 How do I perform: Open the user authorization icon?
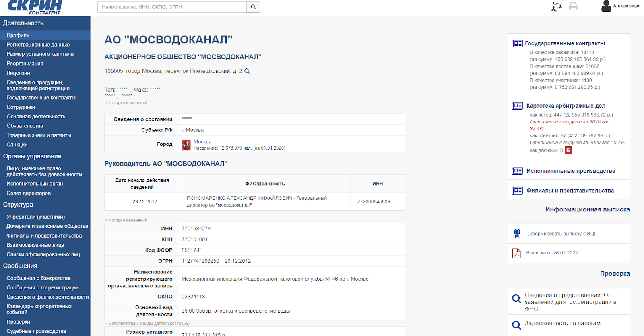point(606,6)
